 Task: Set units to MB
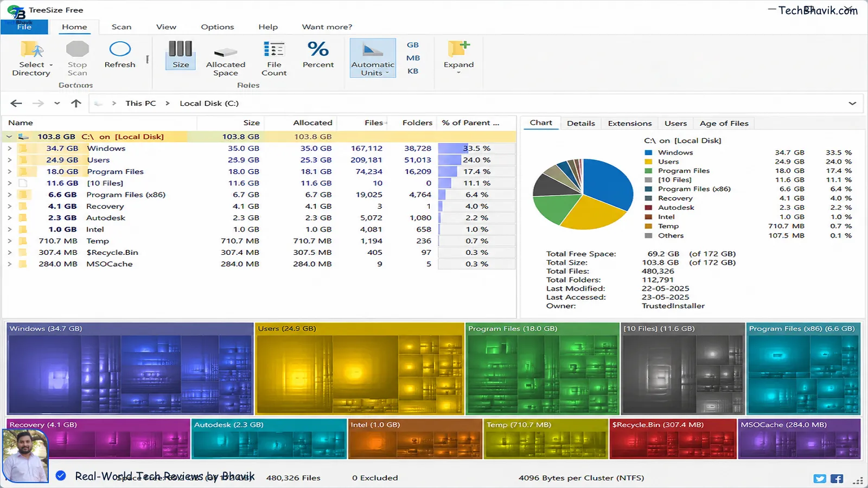click(413, 58)
